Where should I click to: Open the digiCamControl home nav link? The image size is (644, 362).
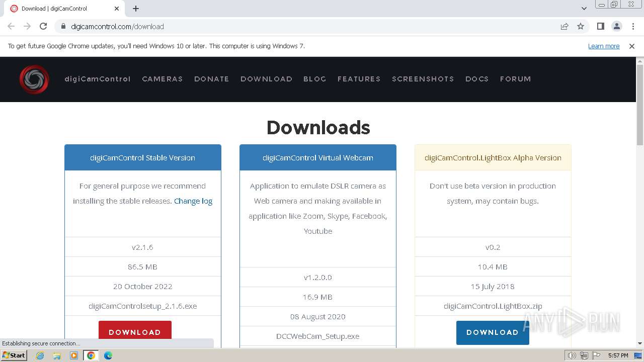tap(98, 79)
